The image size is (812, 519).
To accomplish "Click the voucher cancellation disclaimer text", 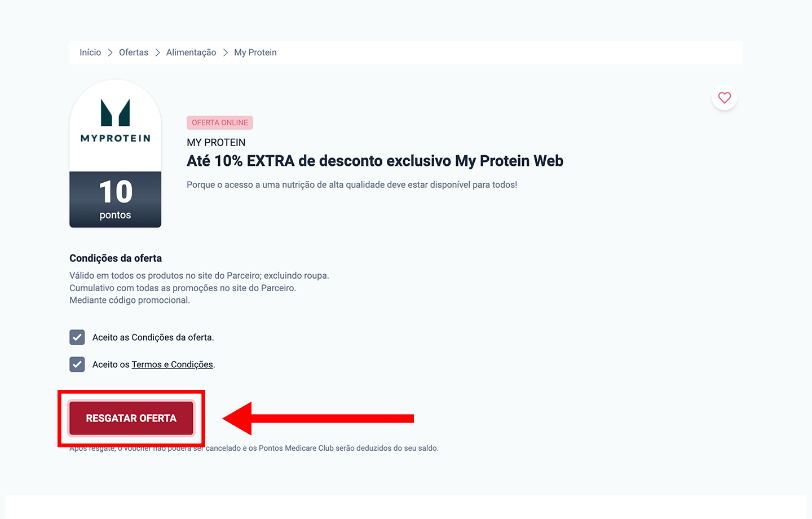I will pos(321,448).
